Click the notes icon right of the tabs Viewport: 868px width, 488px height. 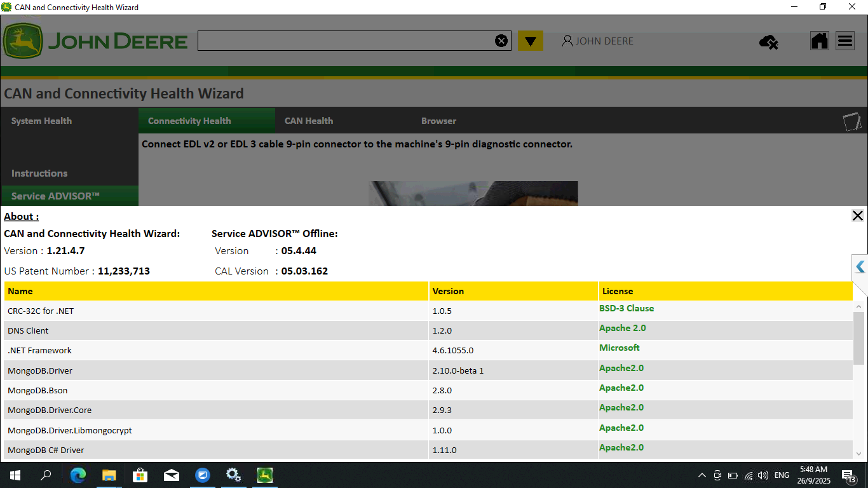(x=852, y=120)
